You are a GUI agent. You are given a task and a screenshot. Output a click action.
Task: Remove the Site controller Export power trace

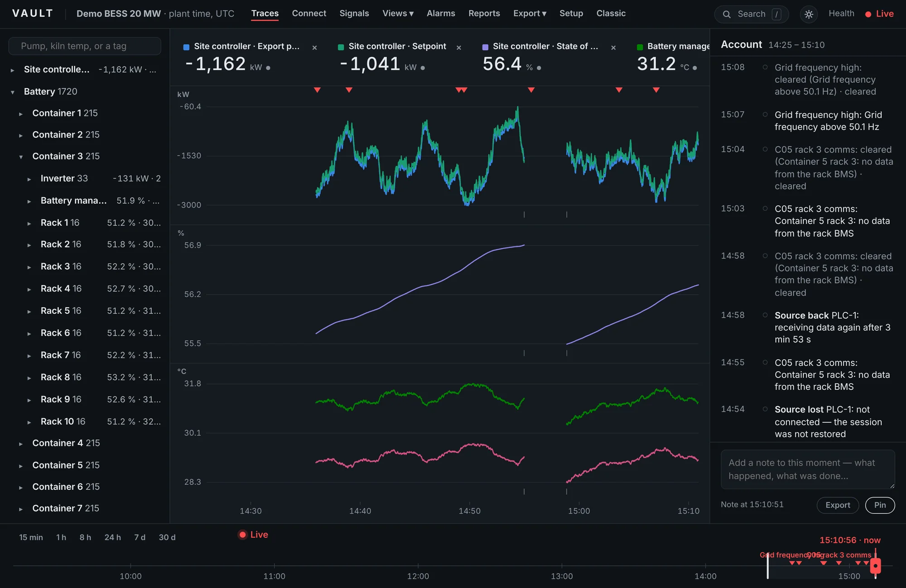tap(314, 48)
